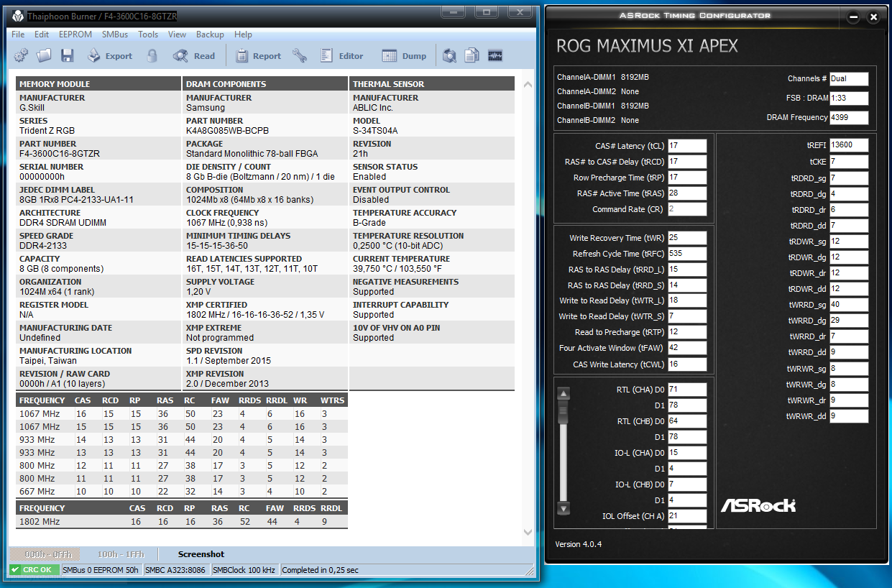Click the report scroll up arrow
Image resolution: width=892 pixels, height=588 pixels.
pos(528,84)
